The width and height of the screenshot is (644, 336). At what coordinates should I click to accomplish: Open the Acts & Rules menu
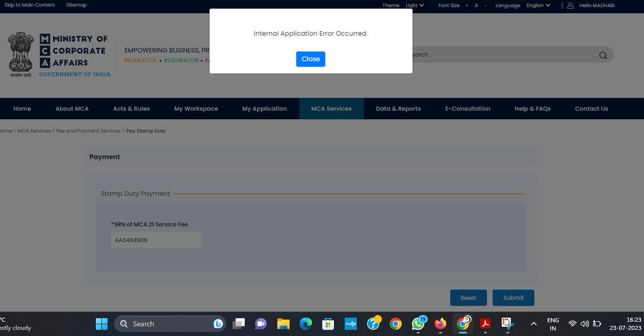131,108
